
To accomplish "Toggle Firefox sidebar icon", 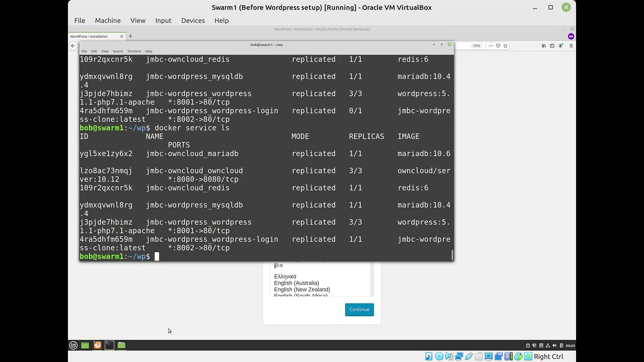I will click(x=552, y=46).
